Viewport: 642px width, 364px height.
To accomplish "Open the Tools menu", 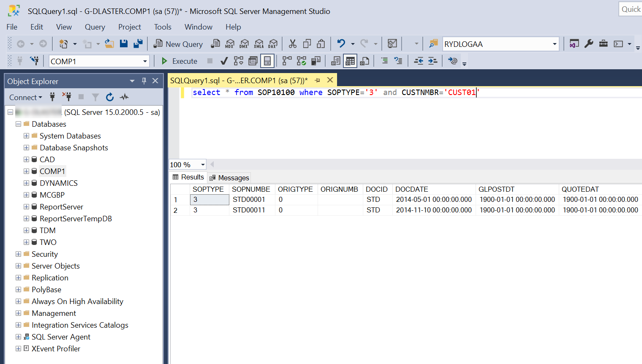I will (163, 27).
